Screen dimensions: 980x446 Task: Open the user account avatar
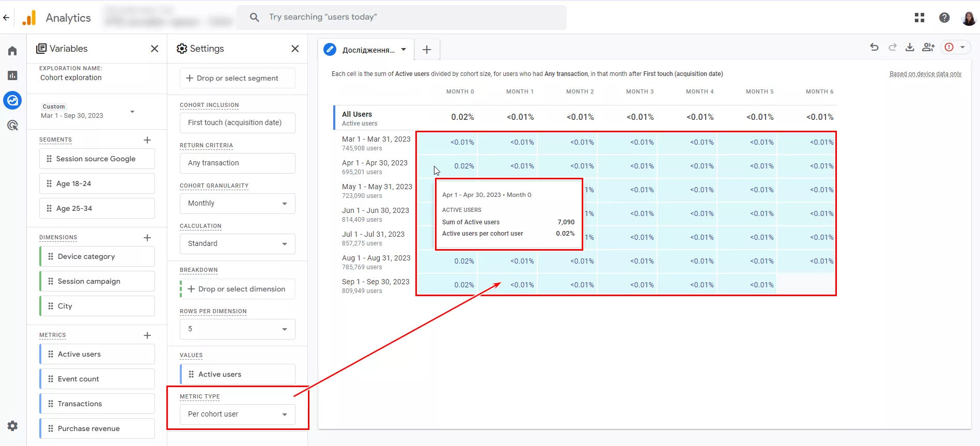[x=969, y=18]
